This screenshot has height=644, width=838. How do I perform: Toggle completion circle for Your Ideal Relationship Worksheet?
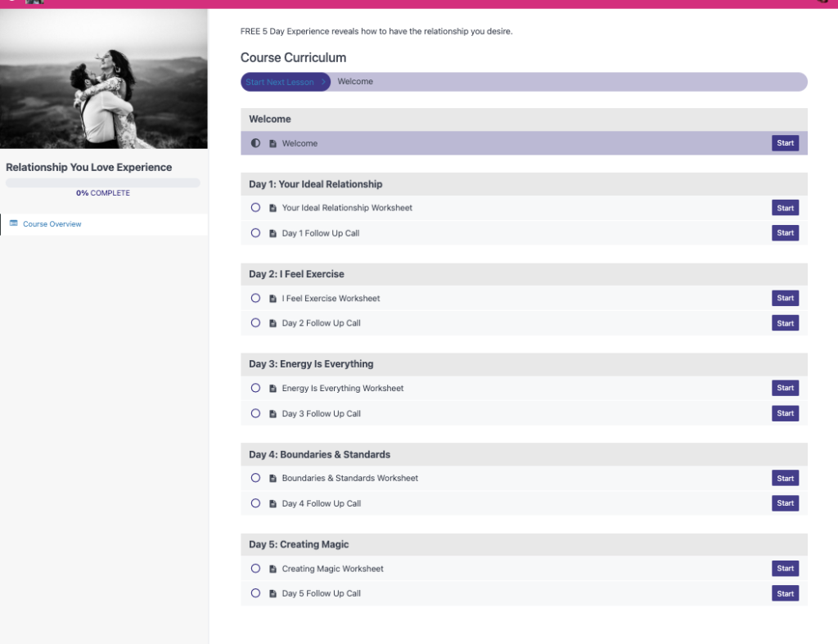(x=255, y=207)
